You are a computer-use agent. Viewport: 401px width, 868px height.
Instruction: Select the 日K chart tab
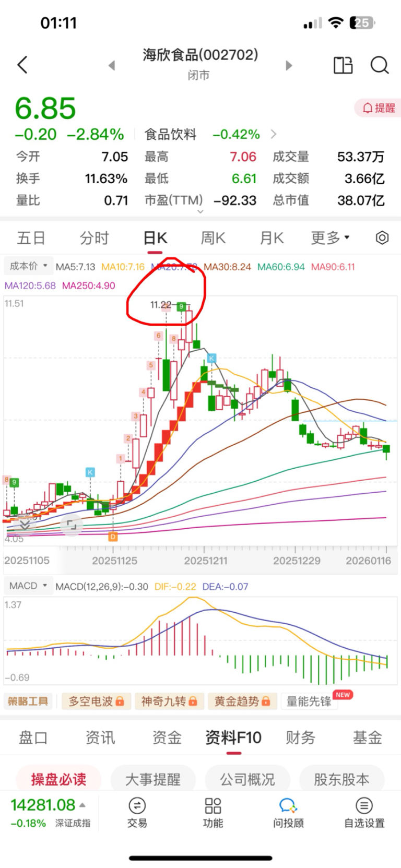click(155, 238)
